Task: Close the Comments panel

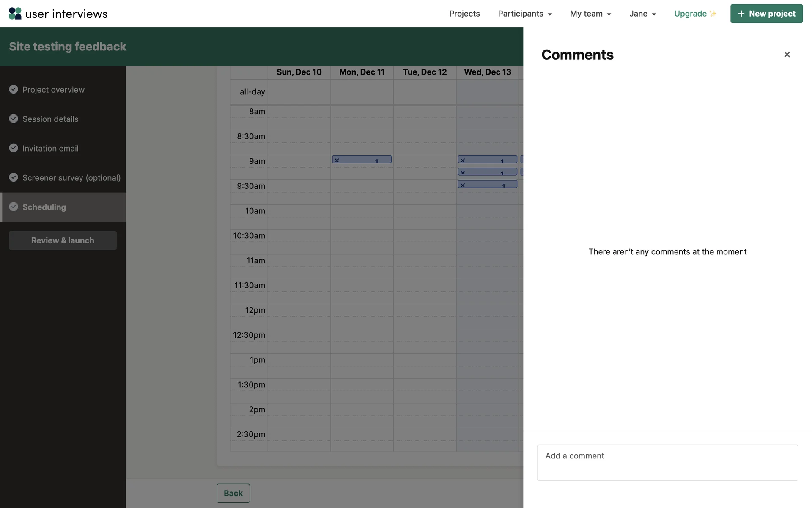Action: pos(787,55)
